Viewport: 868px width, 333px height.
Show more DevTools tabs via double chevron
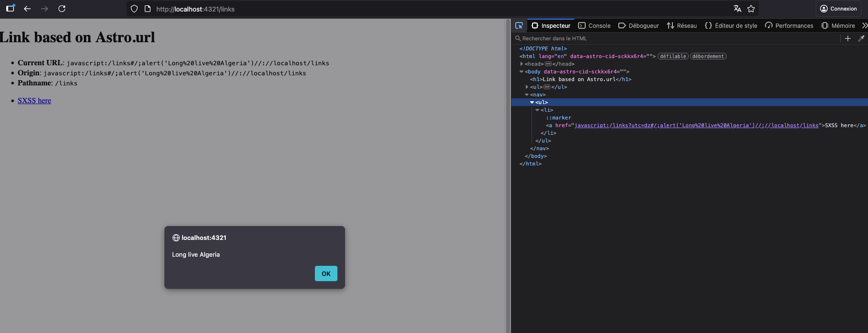[864, 25]
